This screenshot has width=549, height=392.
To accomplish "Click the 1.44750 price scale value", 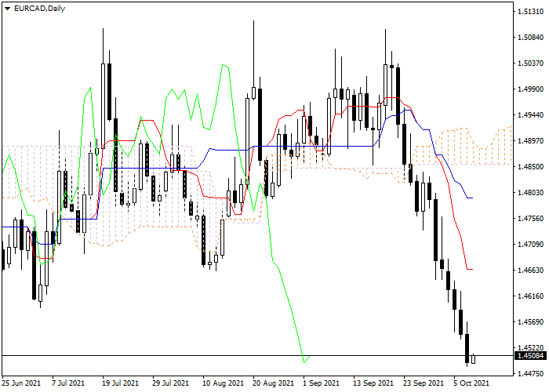I will click(x=530, y=374).
